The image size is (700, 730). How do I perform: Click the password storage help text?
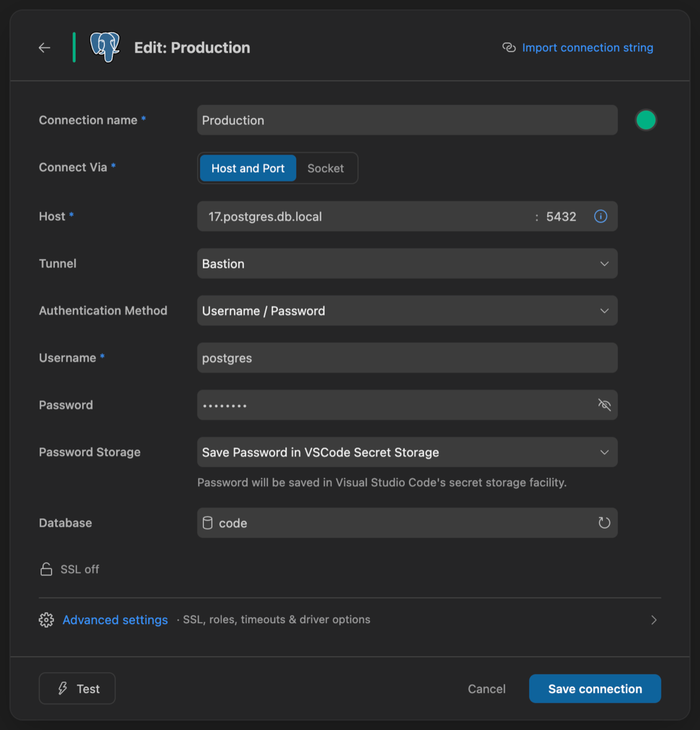coord(382,483)
